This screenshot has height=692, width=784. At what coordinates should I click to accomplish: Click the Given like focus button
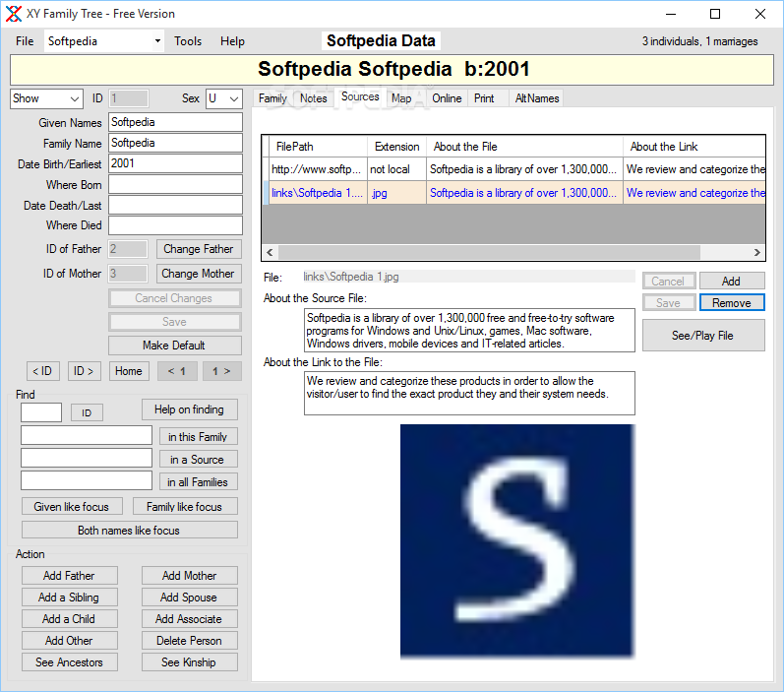point(72,506)
